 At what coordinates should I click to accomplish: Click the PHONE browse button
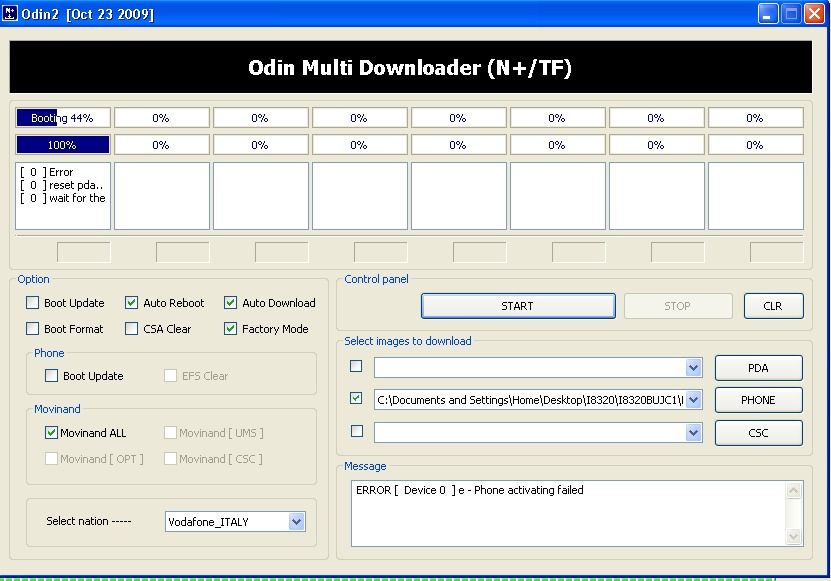[758, 400]
